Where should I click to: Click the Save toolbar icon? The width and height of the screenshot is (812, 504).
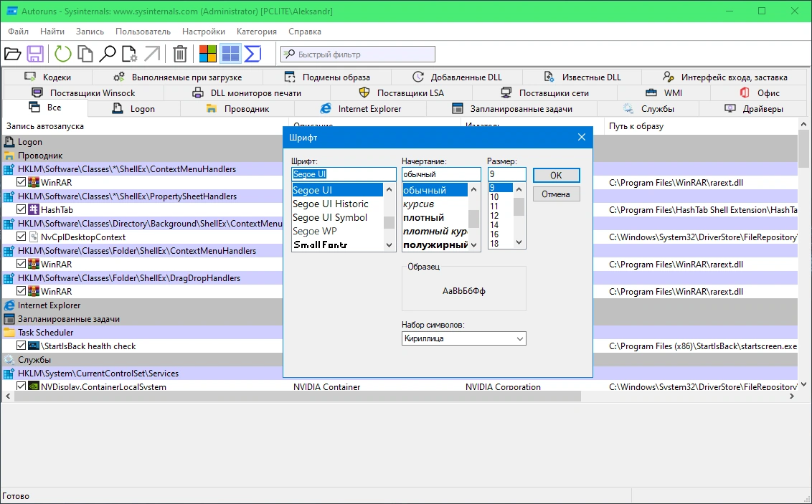[35, 54]
